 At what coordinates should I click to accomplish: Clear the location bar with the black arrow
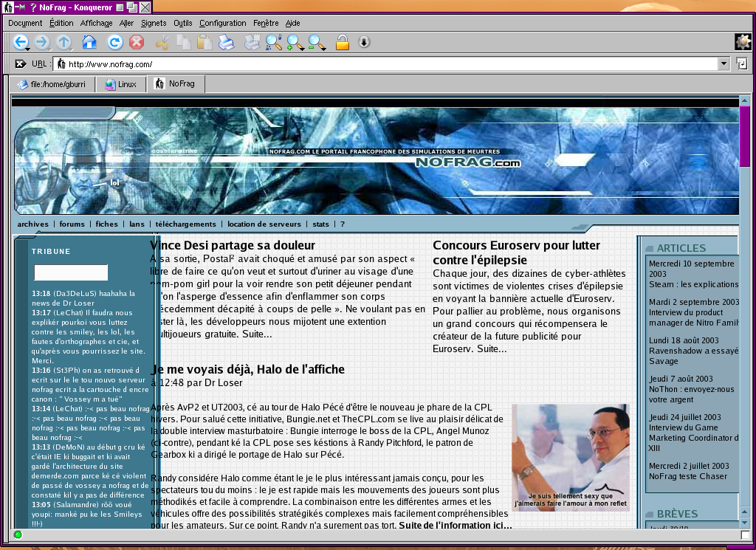20,63
